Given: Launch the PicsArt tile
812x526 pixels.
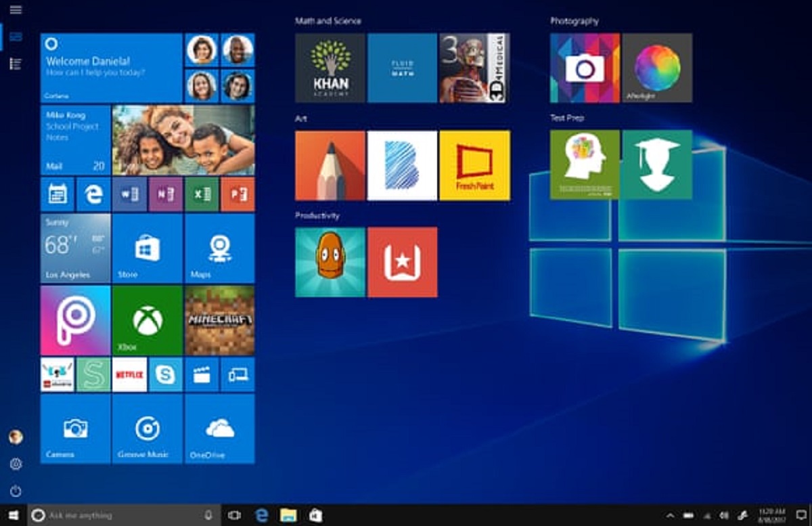Looking at the screenshot, I should pos(75,320).
